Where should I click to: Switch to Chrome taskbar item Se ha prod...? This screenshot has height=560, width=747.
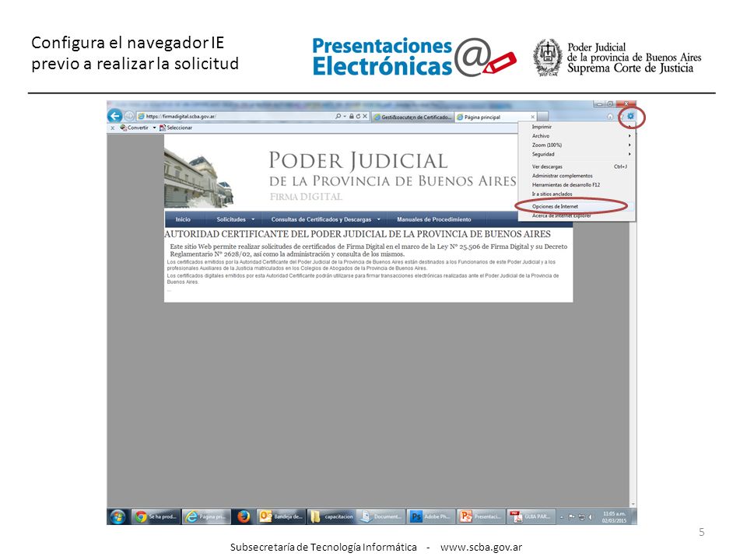156,516
